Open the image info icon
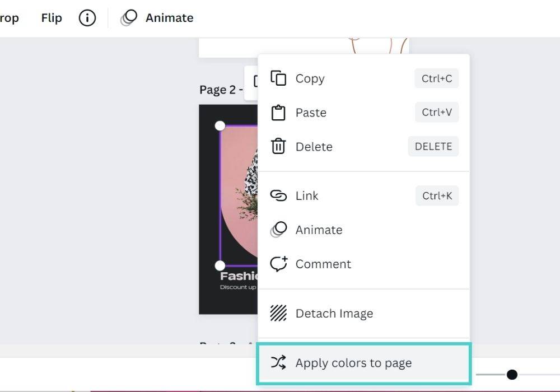Image resolution: width=560 pixels, height=392 pixels. [x=87, y=18]
